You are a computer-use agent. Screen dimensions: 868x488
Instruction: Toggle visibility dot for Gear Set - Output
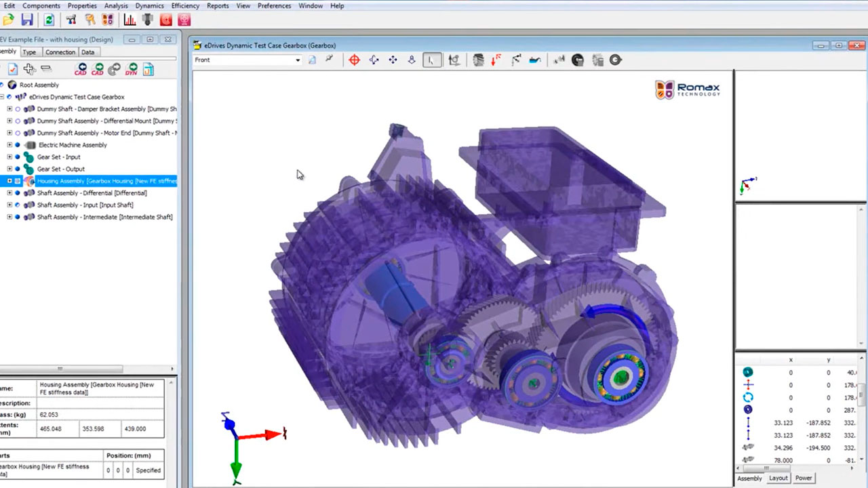pyautogui.click(x=18, y=169)
